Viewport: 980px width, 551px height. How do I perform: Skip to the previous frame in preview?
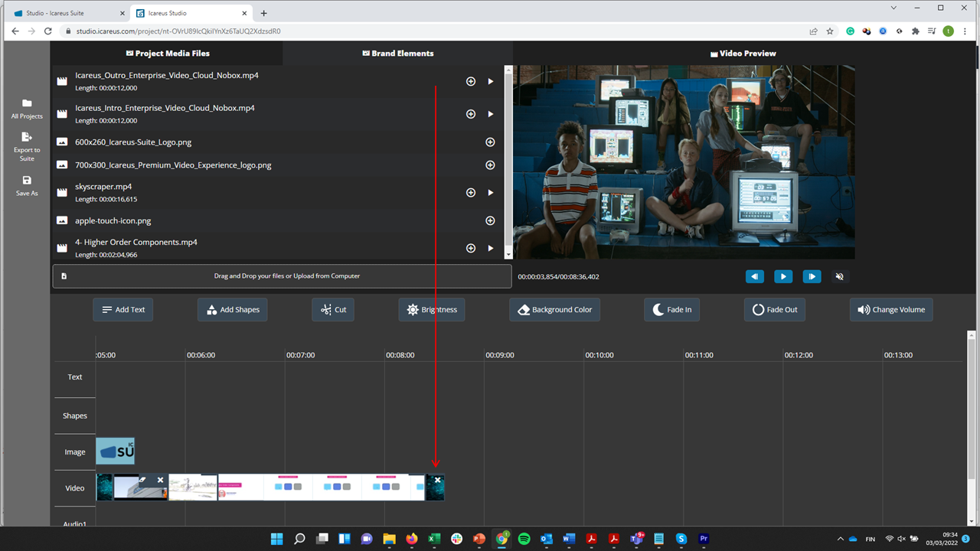[754, 277]
